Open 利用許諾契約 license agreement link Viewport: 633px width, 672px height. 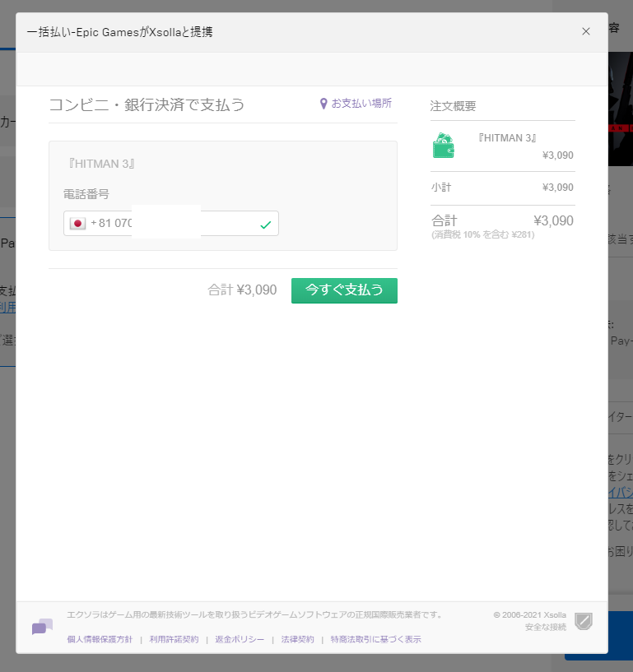(175, 639)
